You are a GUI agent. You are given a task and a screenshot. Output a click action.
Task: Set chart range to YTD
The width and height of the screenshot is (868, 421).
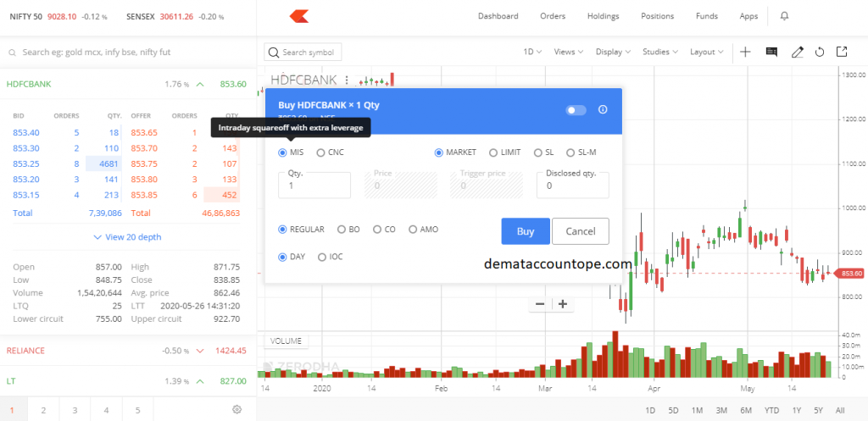[x=771, y=411]
